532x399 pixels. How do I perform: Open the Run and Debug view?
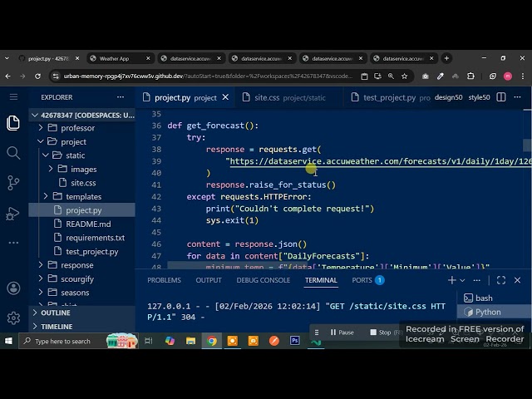(x=13, y=213)
